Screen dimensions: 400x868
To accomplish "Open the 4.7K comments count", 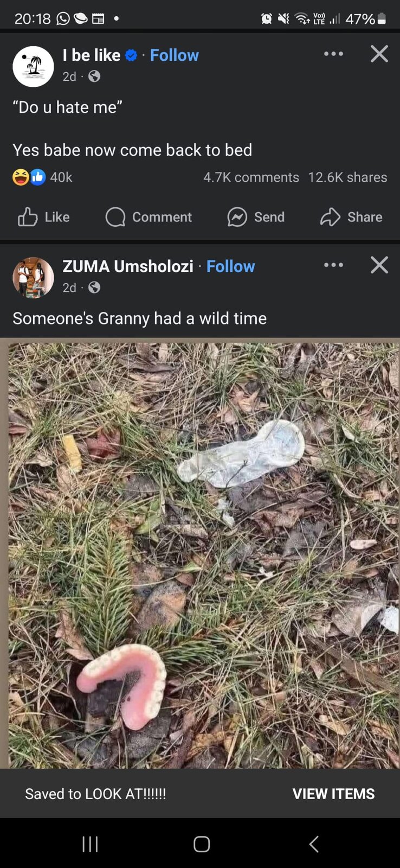I will [251, 177].
